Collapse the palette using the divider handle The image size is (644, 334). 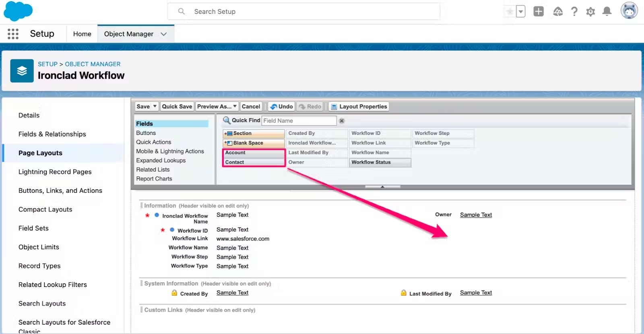382,186
